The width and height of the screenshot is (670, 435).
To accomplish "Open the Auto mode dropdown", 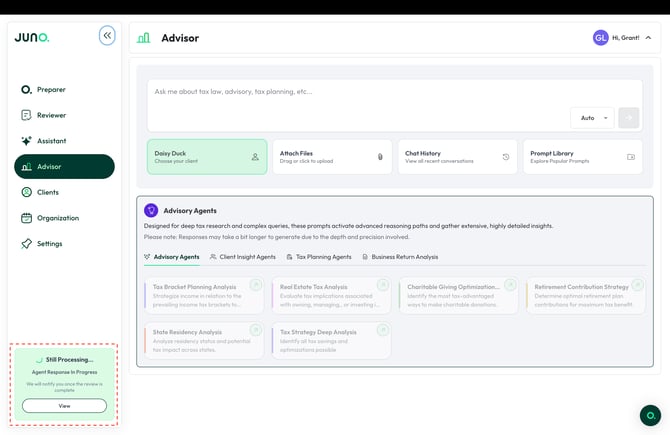I will pos(593,118).
